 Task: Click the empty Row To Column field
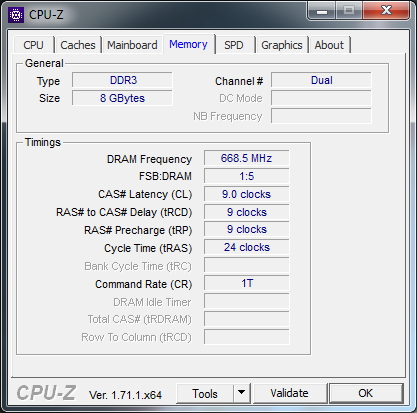click(x=247, y=337)
